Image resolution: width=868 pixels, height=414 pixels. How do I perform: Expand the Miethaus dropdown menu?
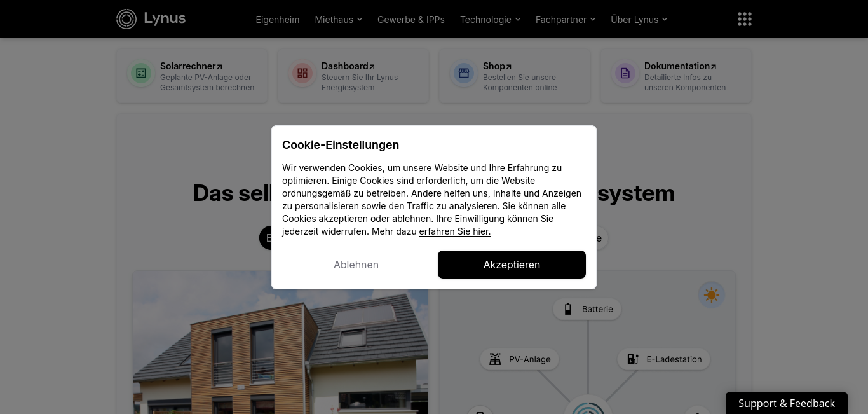(339, 20)
